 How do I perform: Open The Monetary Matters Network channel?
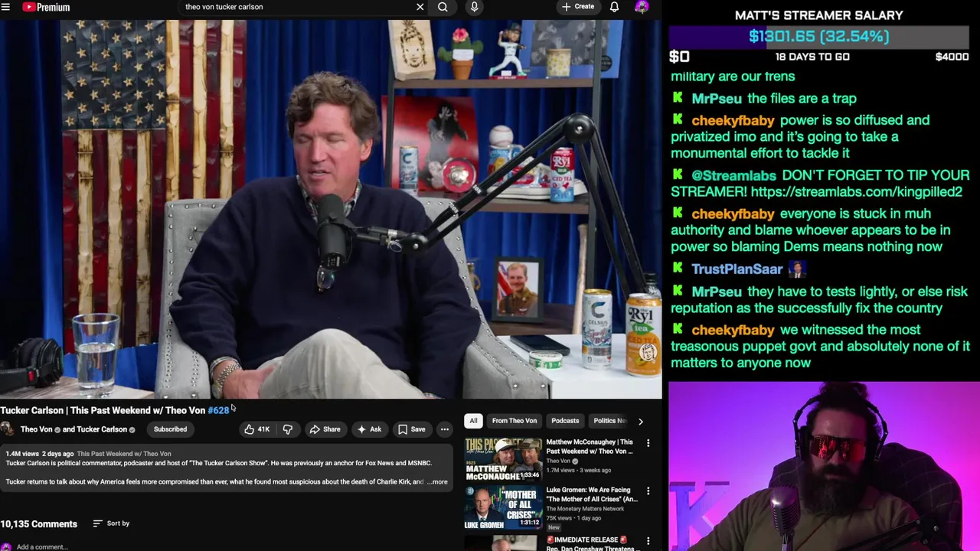[x=585, y=509]
